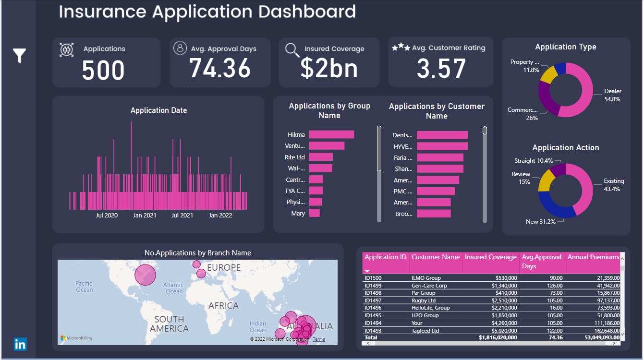Open the LinkedIn icon in the sidebar

pos(20,344)
